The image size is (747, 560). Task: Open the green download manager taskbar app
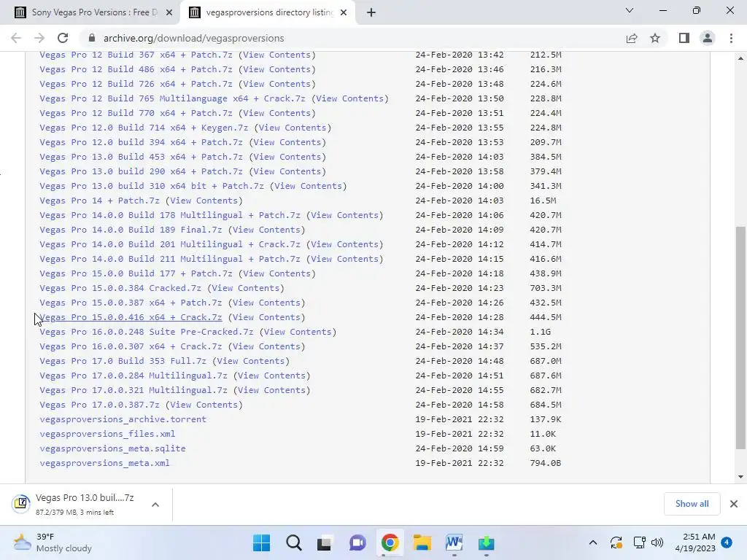pos(486,542)
